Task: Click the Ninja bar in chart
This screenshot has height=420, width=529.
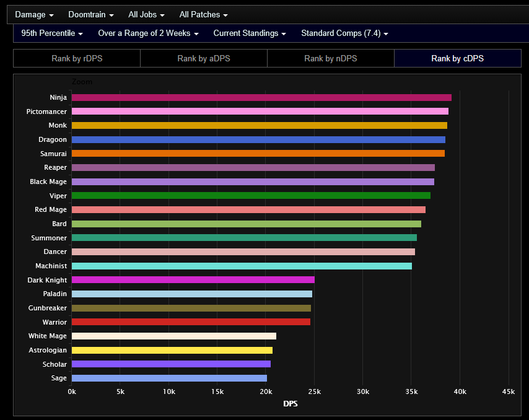Action: tap(261, 97)
